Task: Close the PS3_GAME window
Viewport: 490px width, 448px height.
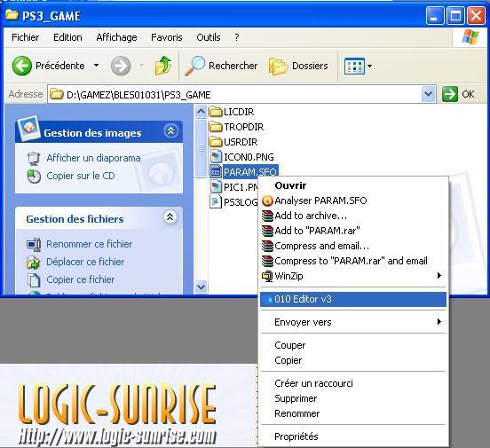Action: 476,16
